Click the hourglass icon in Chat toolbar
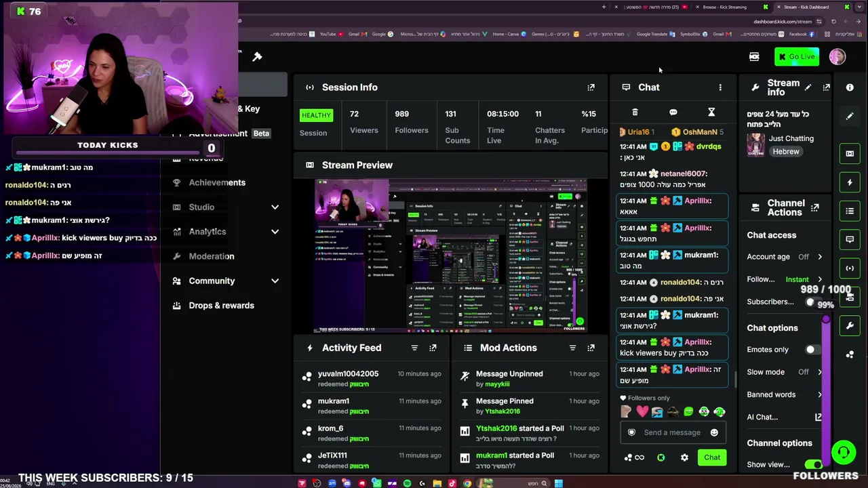Image resolution: width=868 pixels, height=488 pixels. click(x=711, y=113)
